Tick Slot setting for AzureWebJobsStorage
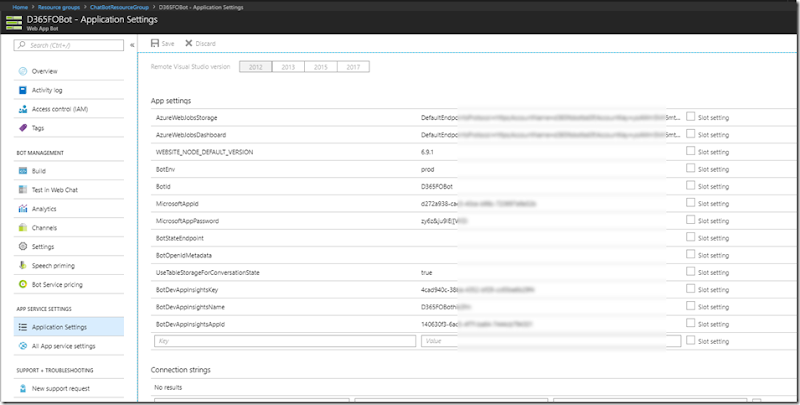The image size is (800, 405). pyautogui.click(x=690, y=117)
